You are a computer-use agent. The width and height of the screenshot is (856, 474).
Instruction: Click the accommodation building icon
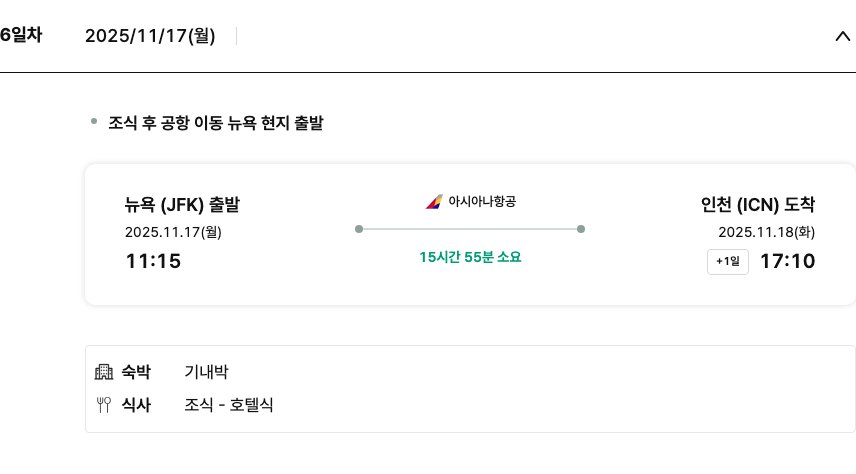[104, 372]
